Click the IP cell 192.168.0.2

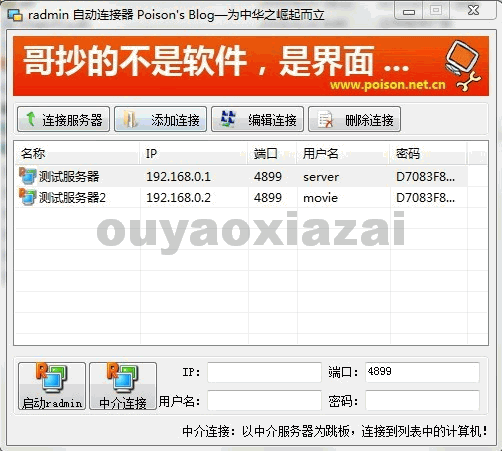click(x=178, y=198)
